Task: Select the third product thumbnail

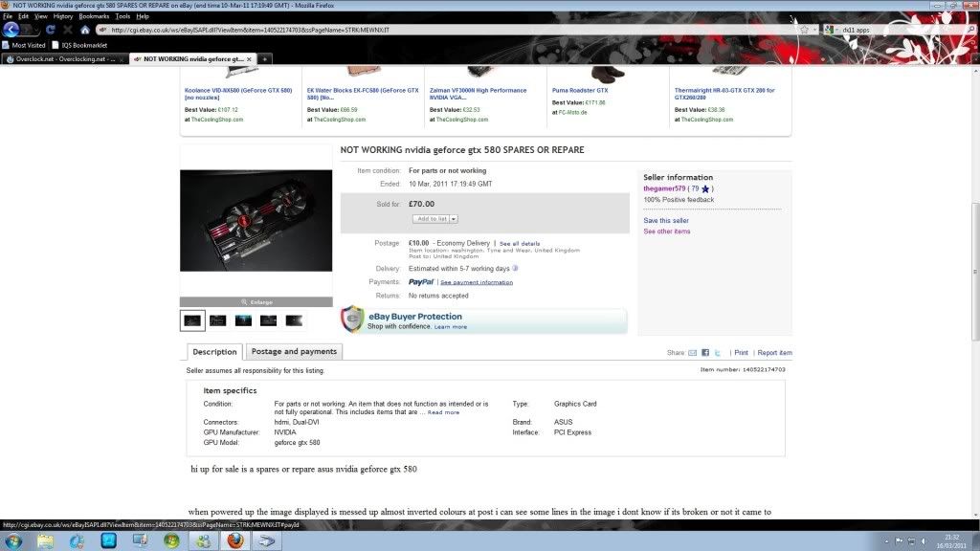Action: pos(243,320)
